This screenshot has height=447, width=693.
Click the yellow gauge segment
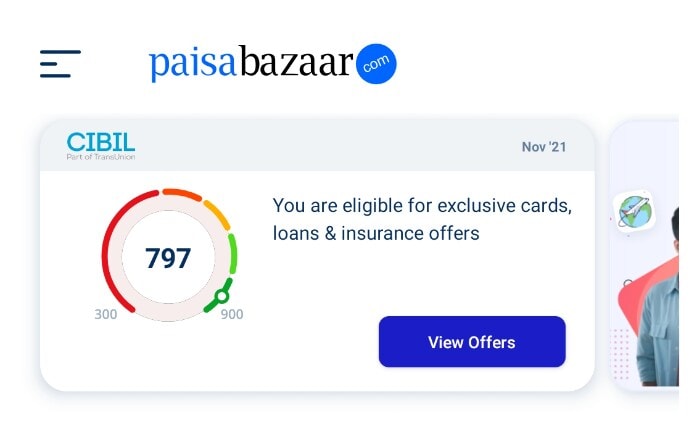tap(217, 213)
